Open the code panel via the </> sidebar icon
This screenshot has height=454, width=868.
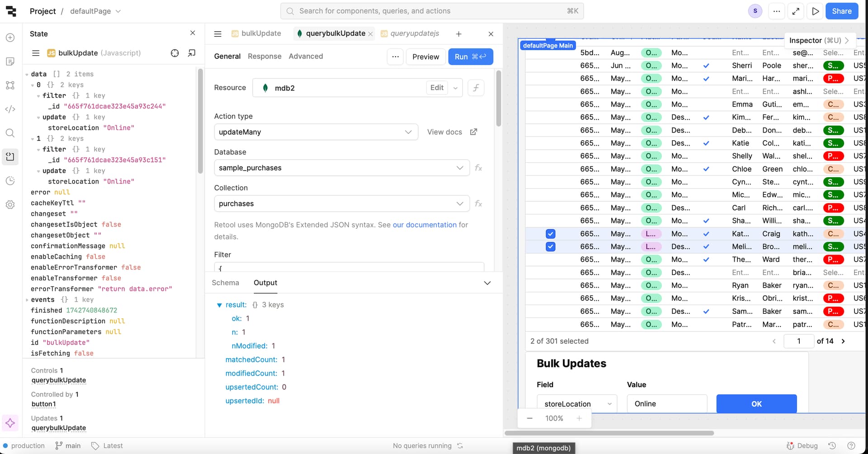tap(10, 109)
